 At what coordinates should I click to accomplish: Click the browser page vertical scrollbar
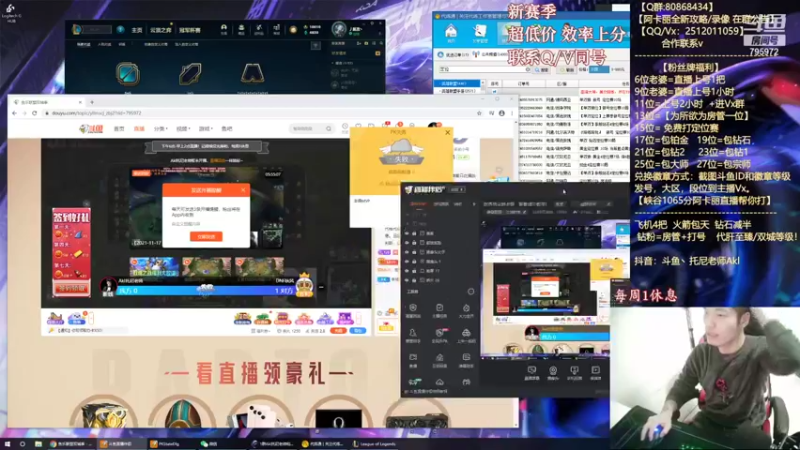515,272
